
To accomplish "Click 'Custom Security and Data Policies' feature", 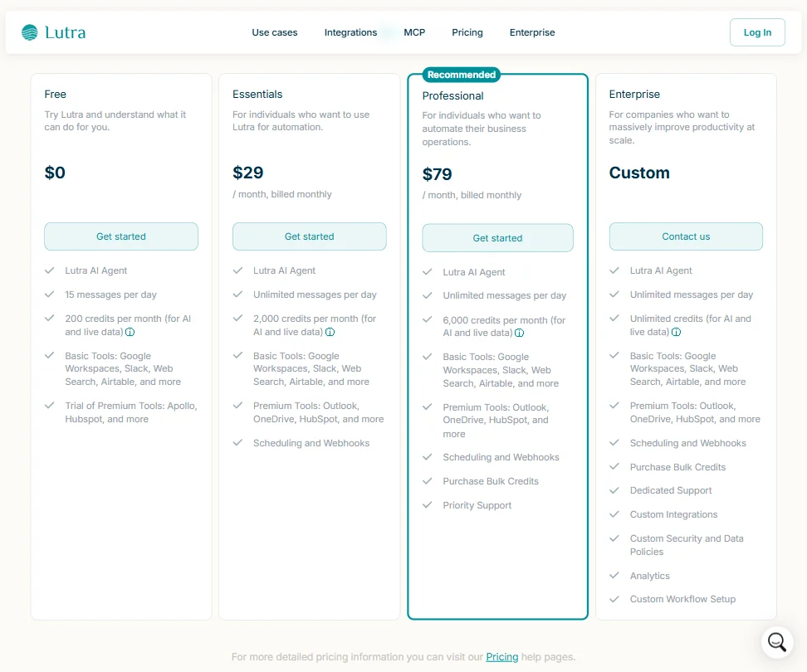I will click(687, 545).
